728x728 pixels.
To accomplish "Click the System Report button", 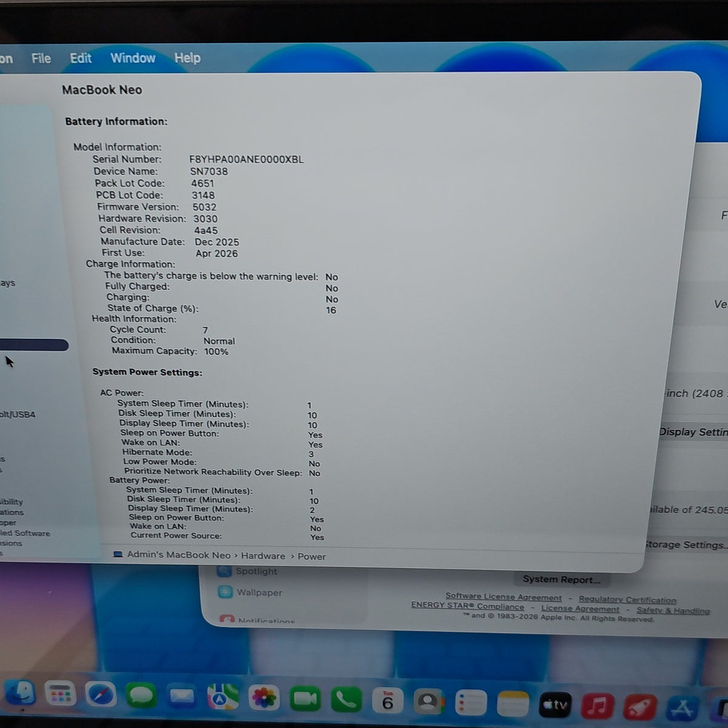I will tap(561, 579).
